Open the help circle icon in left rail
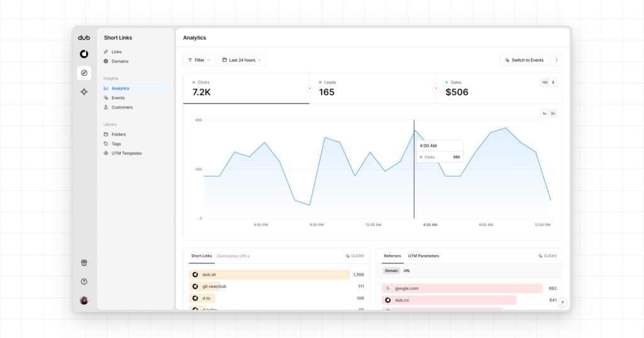Image resolution: width=644 pixels, height=338 pixels. (x=84, y=281)
